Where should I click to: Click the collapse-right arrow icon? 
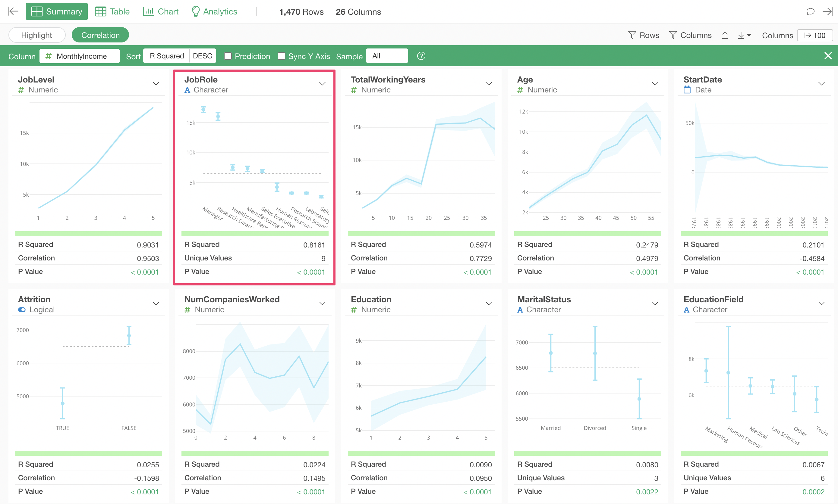pos(828,11)
